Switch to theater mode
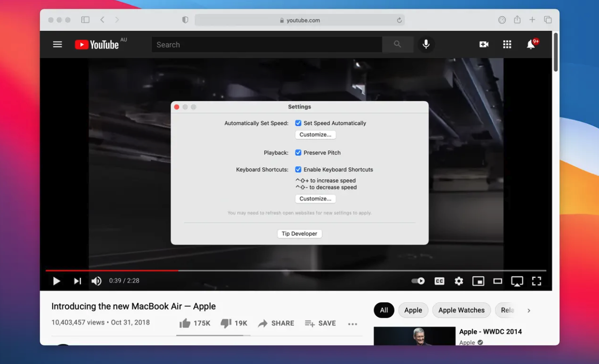Image resolution: width=599 pixels, height=364 pixels. coord(498,281)
